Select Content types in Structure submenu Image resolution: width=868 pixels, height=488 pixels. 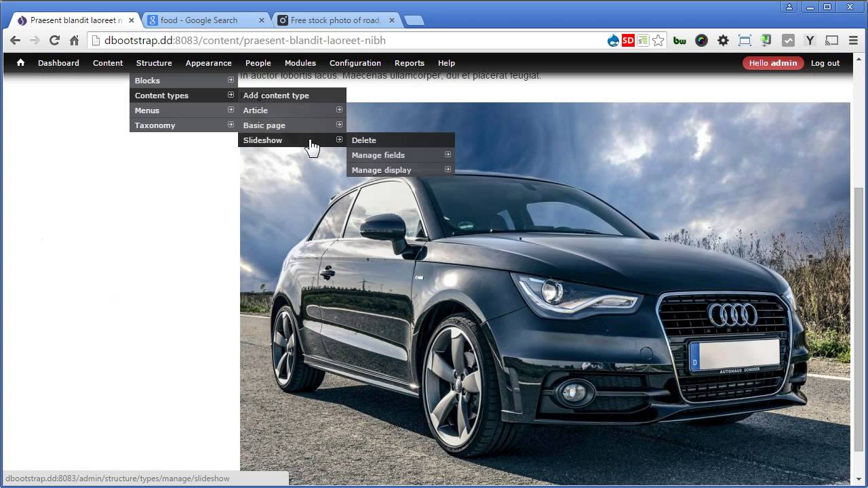(x=184, y=96)
